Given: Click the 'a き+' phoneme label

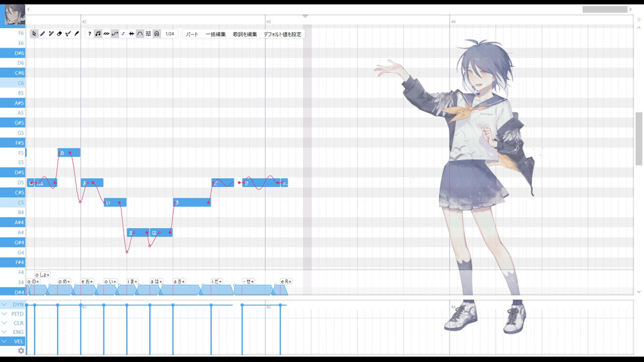Looking at the screenshot, I should (x=179, y=282).
